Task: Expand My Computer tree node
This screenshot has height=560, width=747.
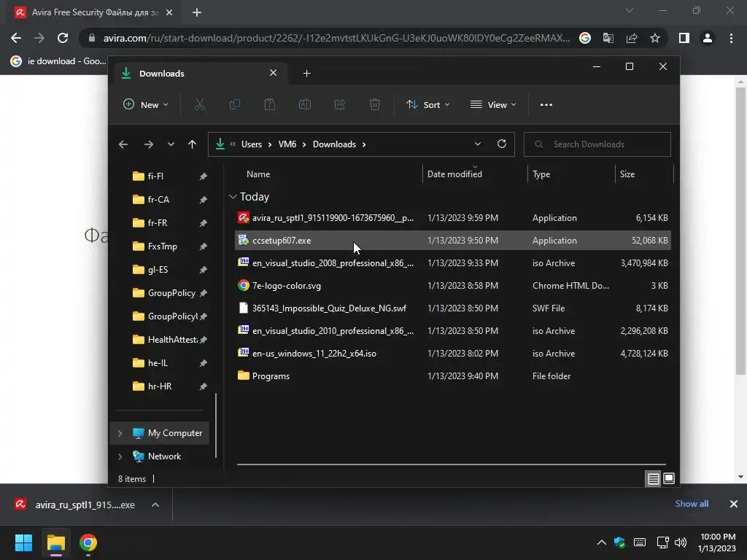Action: click(120, 433)
